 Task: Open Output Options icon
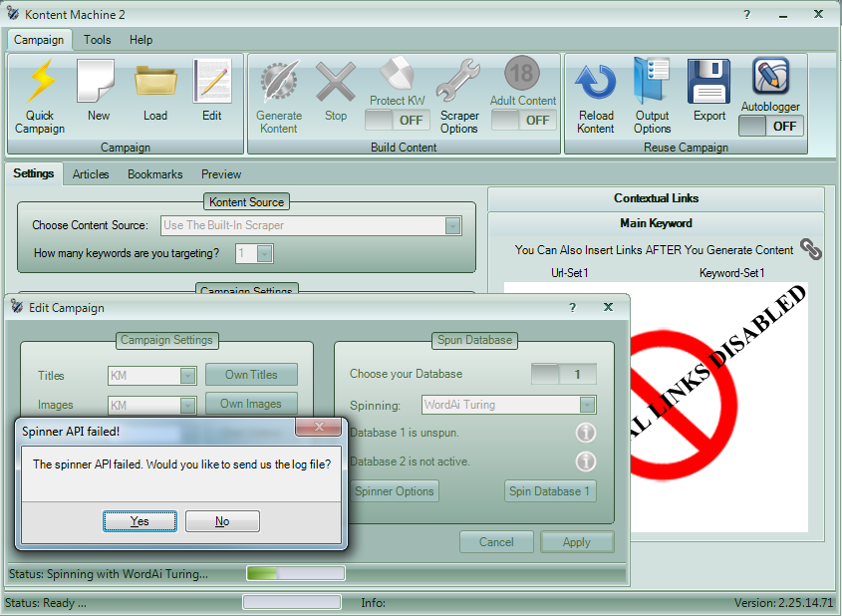652,81
